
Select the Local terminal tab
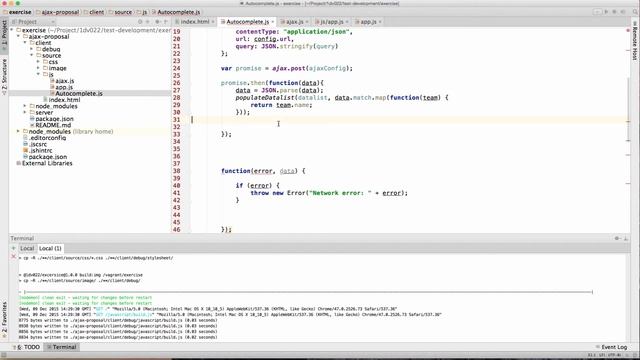[x=27, y=248]
